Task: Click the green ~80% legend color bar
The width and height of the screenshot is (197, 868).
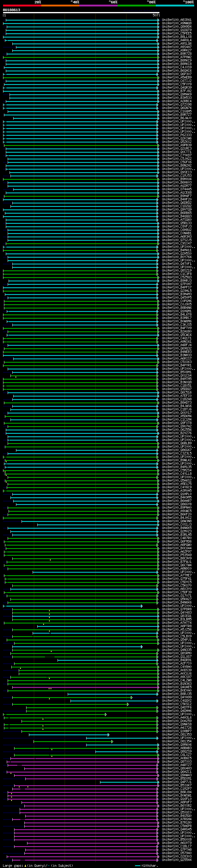Action: (137, 6)
